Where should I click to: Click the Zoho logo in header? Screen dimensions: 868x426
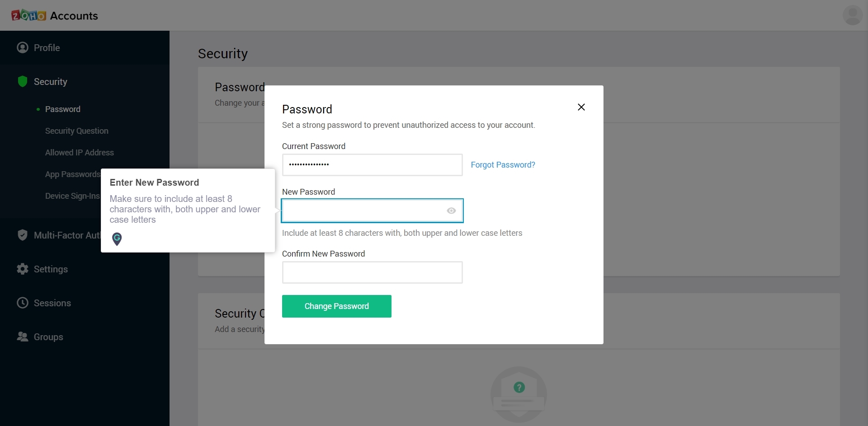pyautogui.click(x=28, y=15)
